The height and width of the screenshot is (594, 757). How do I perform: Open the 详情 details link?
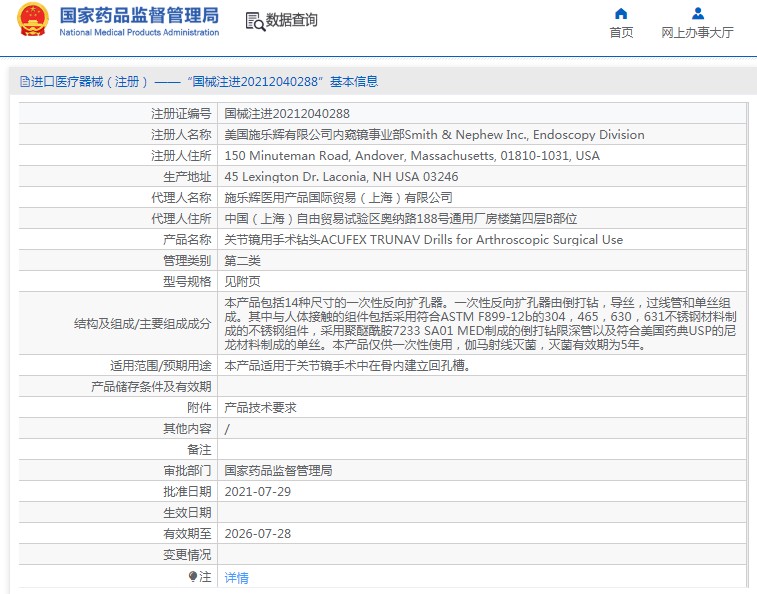tap(237, 578)
